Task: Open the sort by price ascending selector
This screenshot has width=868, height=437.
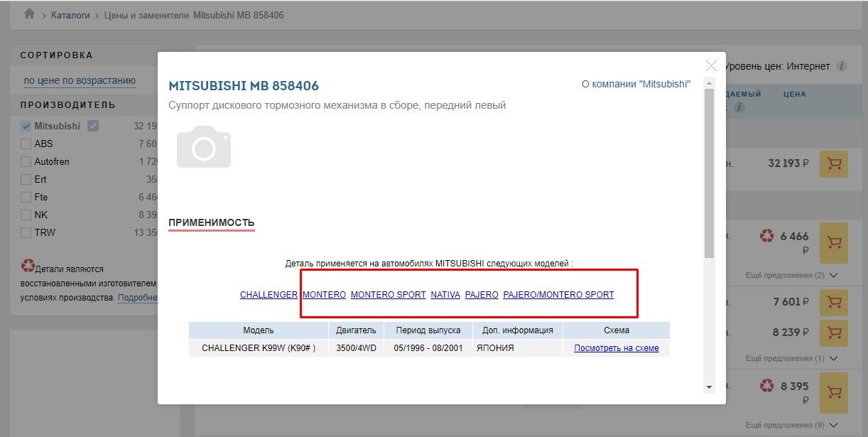Action: (x=80, y=80)
